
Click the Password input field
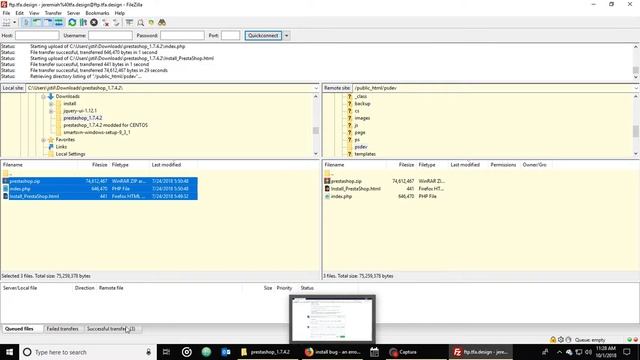[182, 36]
